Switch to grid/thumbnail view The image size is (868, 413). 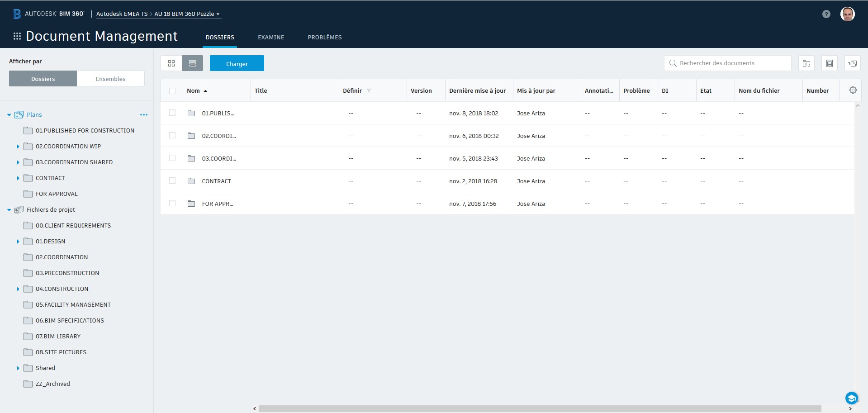(x=171, y=63)
